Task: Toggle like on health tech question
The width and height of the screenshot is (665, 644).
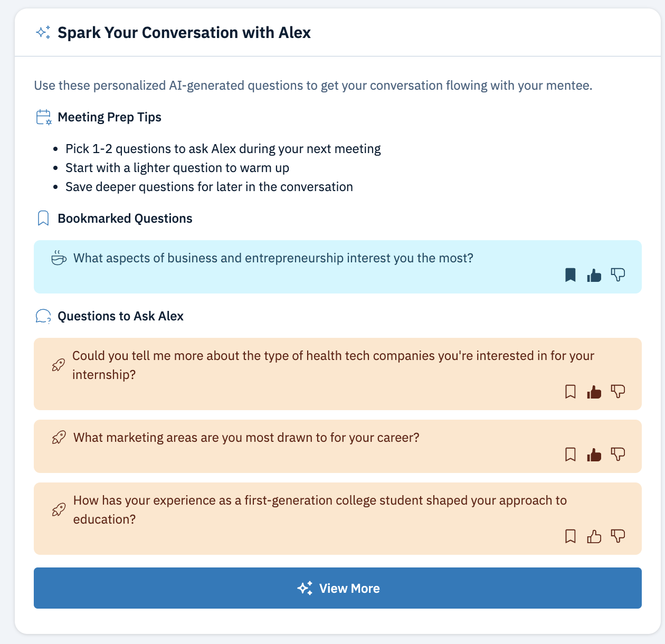Action: point(594,392)
